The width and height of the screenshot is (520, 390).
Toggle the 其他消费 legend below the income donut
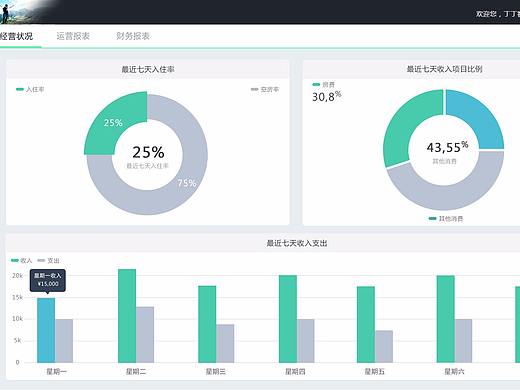tap(446, 219)
